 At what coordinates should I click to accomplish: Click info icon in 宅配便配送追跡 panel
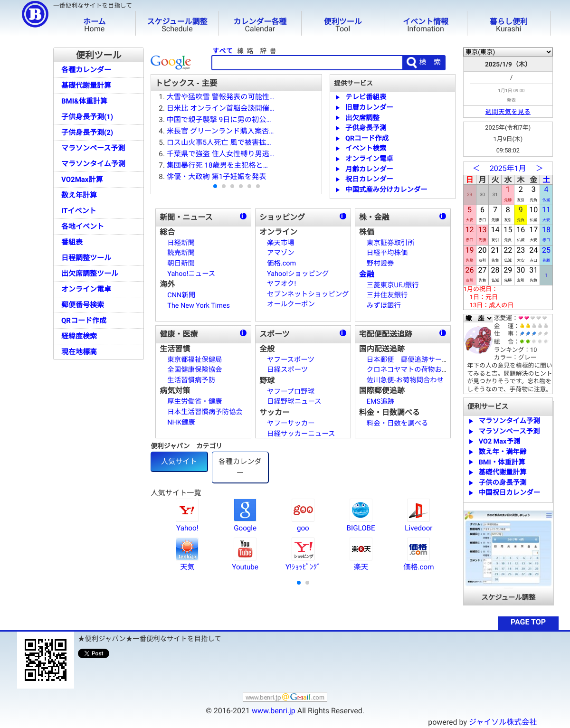(443, 333)
